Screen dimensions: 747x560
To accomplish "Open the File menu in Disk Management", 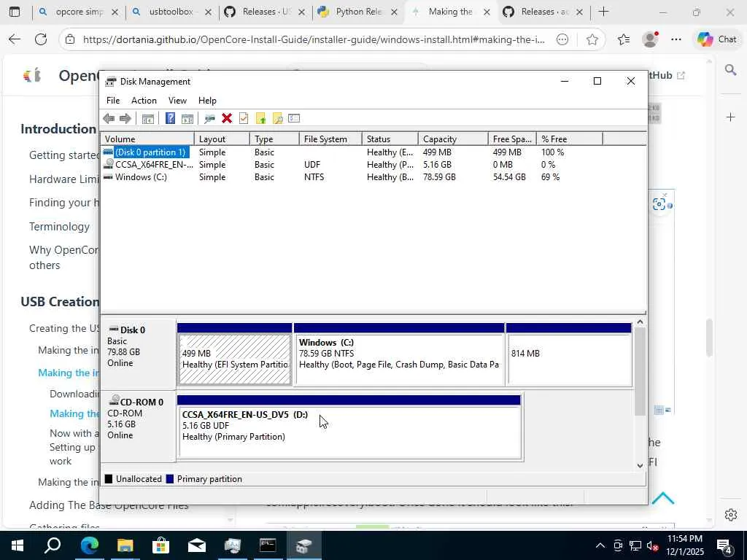I will coord(113,101).
